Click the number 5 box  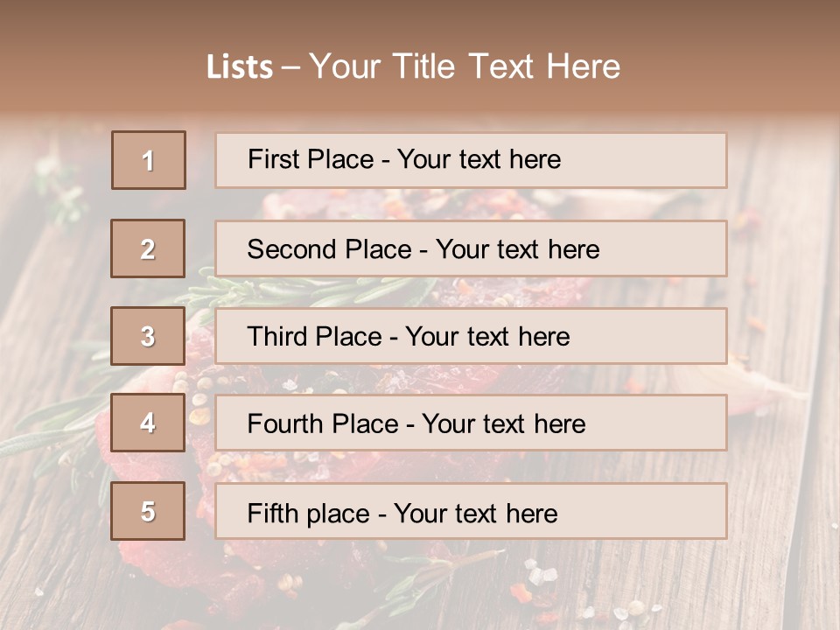tap(148, 511)
